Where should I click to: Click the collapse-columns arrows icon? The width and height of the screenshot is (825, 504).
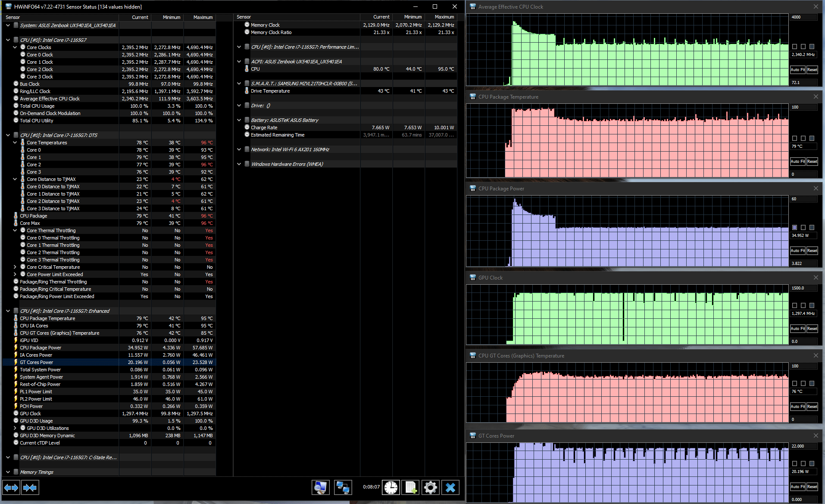click(x=30, y=488)
